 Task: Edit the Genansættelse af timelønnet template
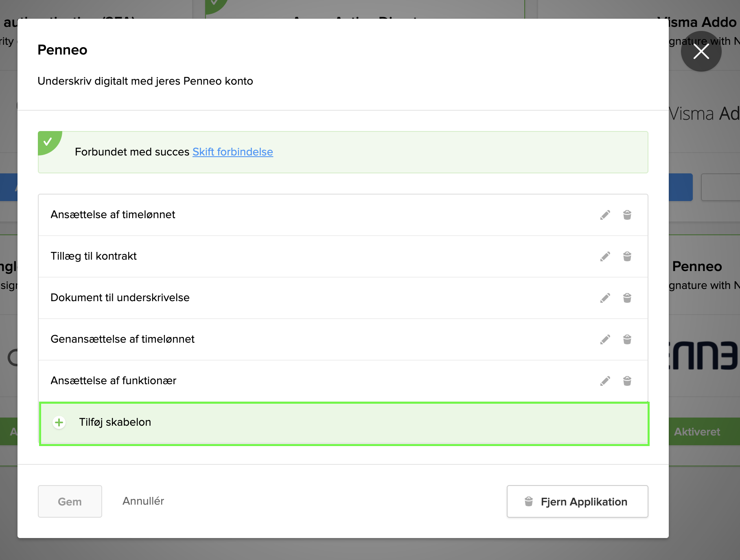(x=605, y=339)
